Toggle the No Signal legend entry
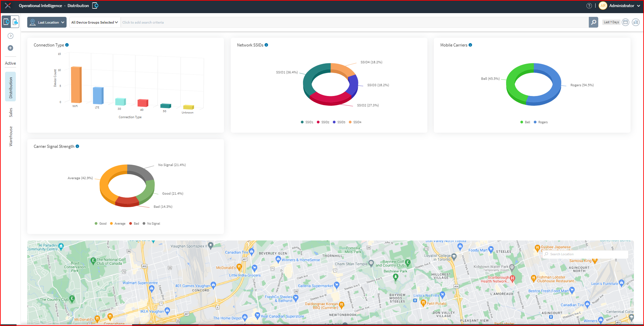This screenshot has width=644, height=326. pyautogui.click(x=151, y=224)
